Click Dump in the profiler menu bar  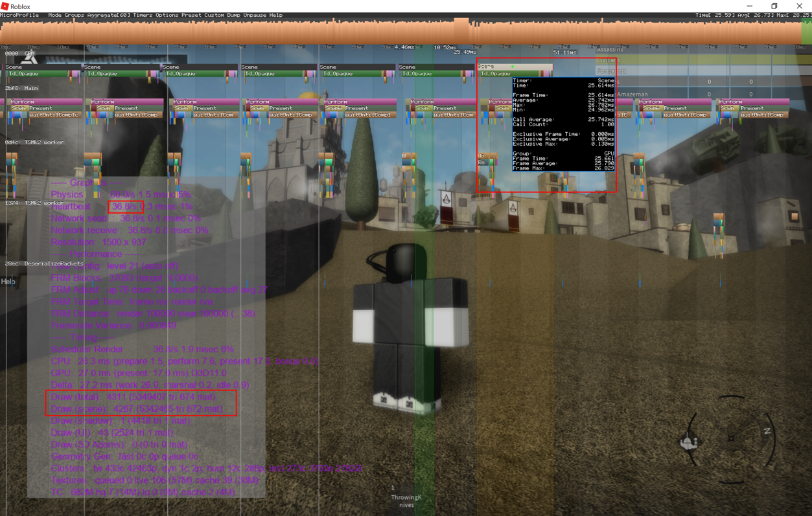[x=233, y=15]
